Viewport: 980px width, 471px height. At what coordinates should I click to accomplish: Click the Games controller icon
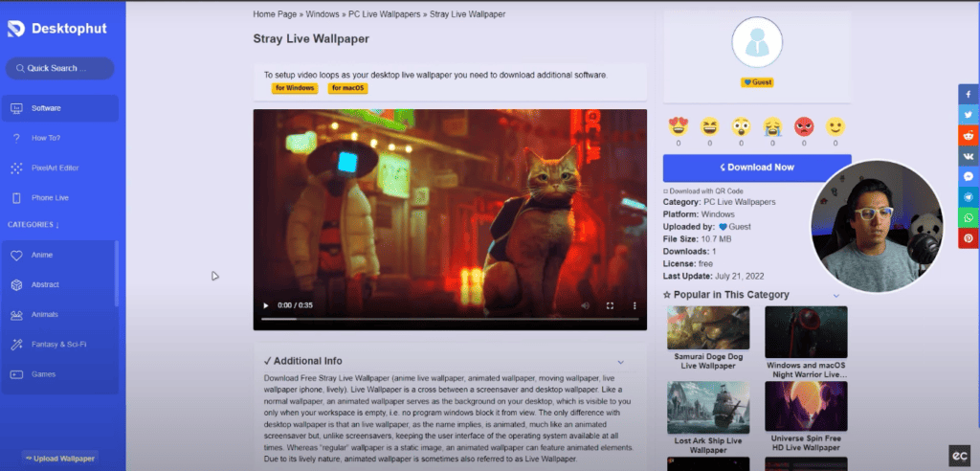click(17, 374)
